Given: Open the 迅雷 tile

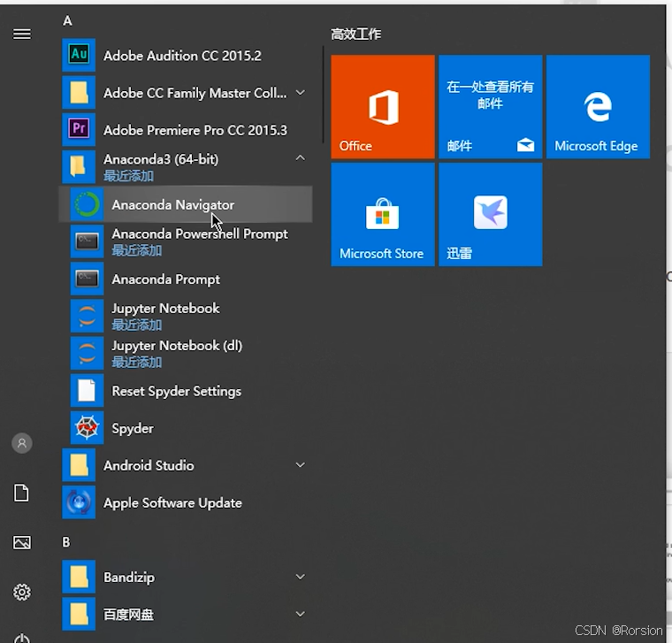Looking at the screenshot, I should 490,214.
